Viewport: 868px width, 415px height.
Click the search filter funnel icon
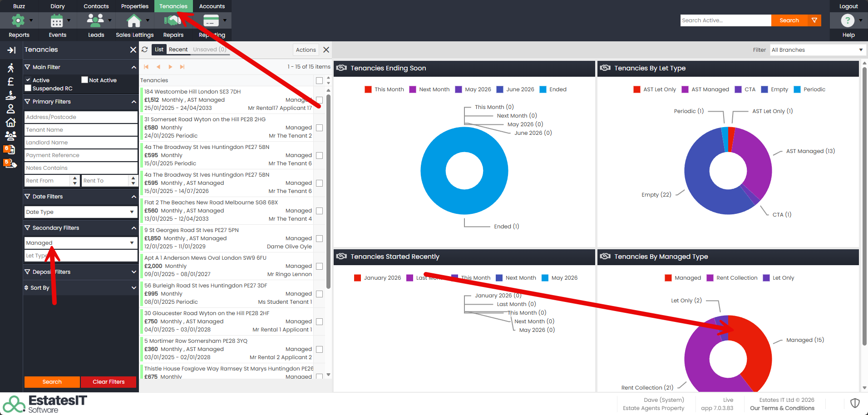814,20
